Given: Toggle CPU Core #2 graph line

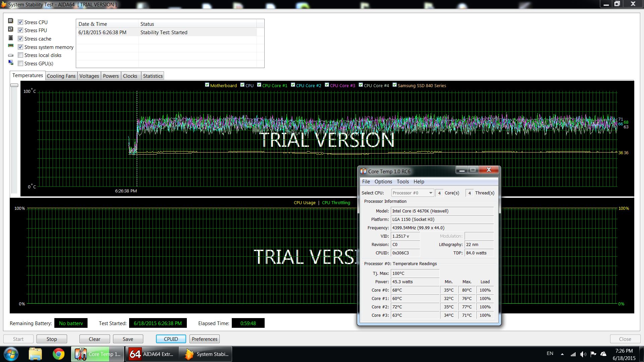Looking at the screenshot, I should (x=293, y=85).
